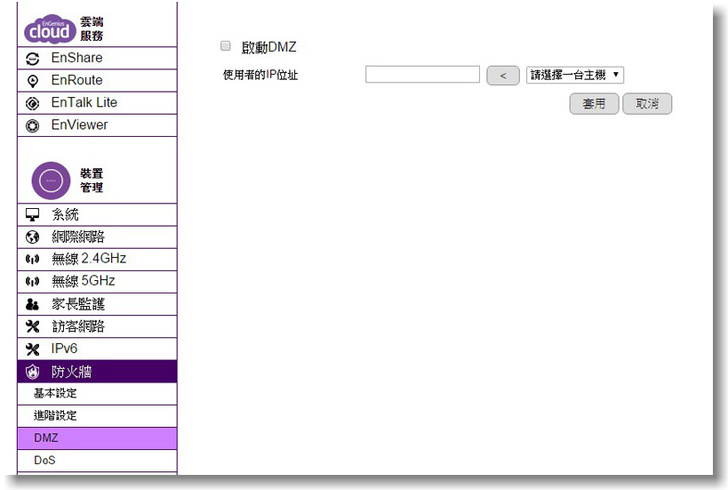Click the 使用者的IP位址 input field
This screenshot has width=728, height=490.
pos(422,75)
